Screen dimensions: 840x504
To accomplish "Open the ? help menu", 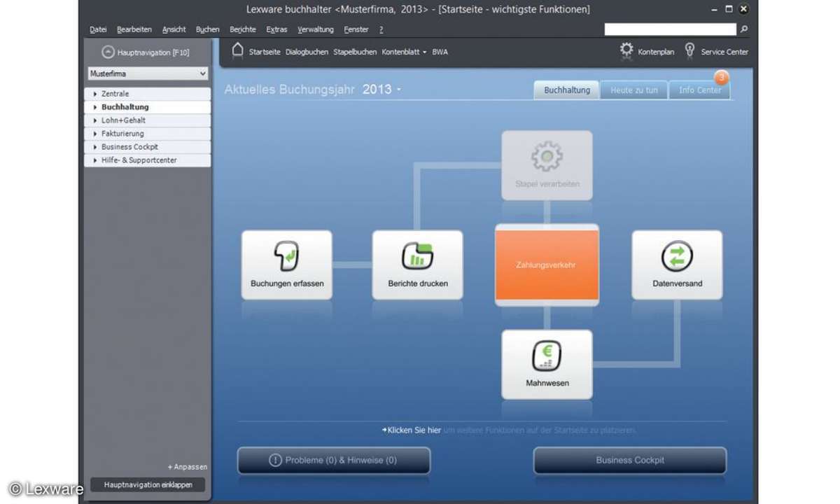I will [381, 29].
